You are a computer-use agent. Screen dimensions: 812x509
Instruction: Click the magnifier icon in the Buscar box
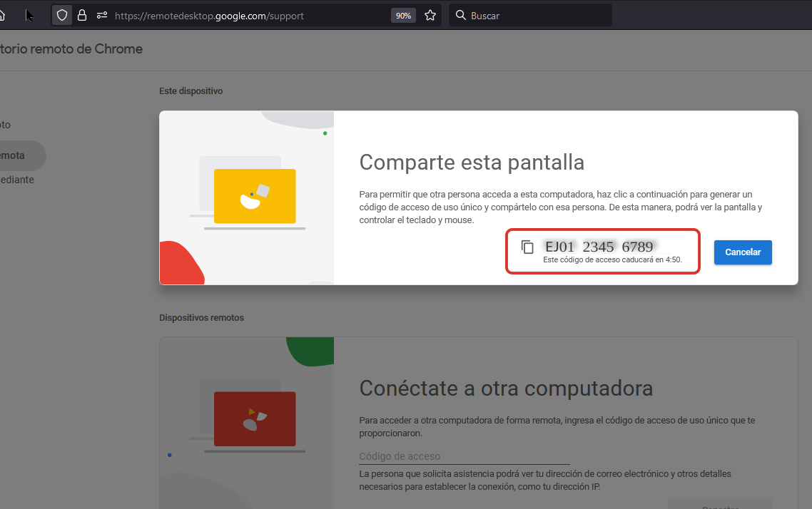click(x=460, y=15)
